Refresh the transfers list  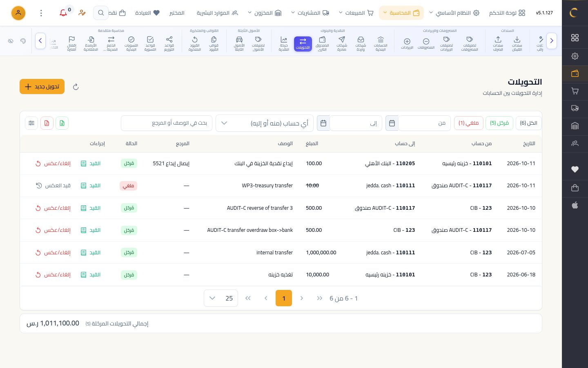tap(76, 87)
